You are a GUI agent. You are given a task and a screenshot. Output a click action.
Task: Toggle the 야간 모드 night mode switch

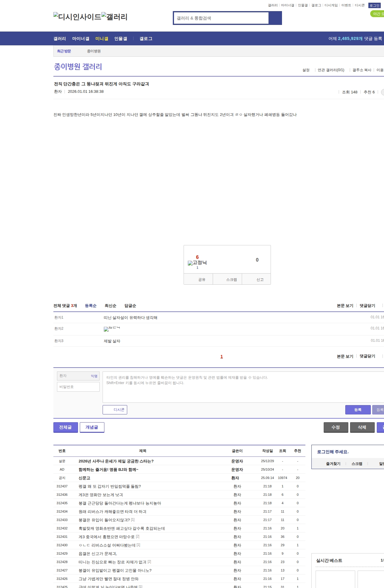point(377,14)
